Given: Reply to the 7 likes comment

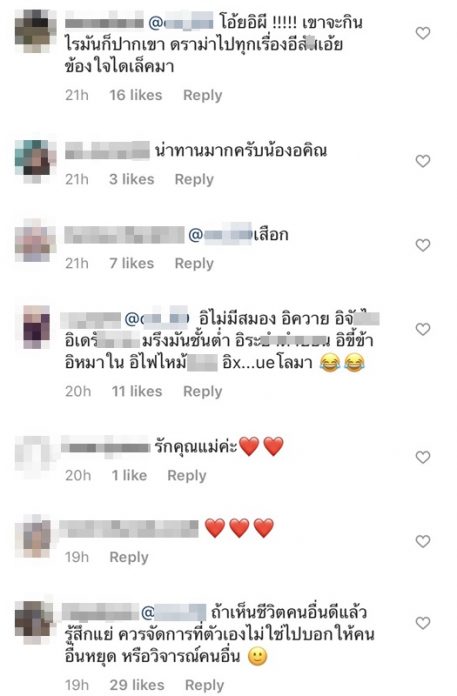Looking at the screenshot, I should pyautogui.click(x=194, y=264).
